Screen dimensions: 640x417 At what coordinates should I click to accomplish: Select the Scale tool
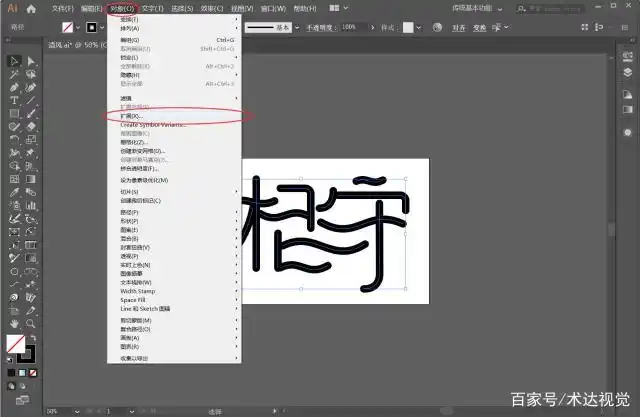[31, 140]
